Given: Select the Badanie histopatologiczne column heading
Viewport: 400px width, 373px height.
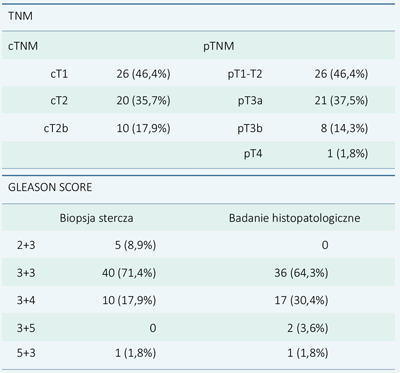Looking at the screenshot, I should [x=294, y=218].
